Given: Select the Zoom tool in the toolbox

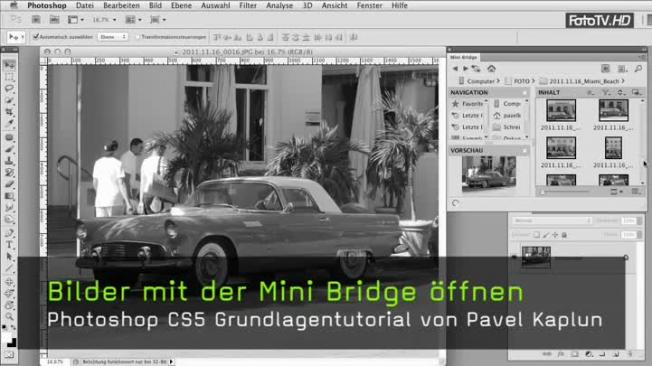Looking at the screenshot, I should 9,317.
